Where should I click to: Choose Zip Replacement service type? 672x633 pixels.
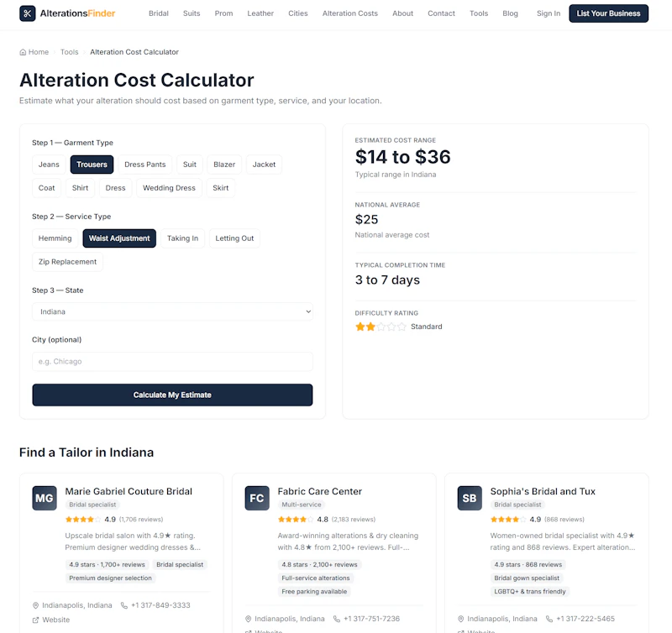67,262
